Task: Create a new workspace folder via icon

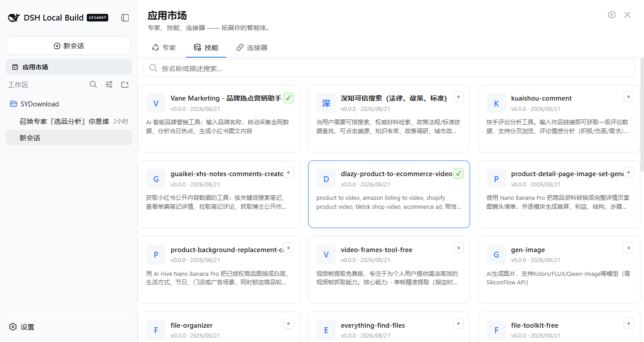Action: 125,84
